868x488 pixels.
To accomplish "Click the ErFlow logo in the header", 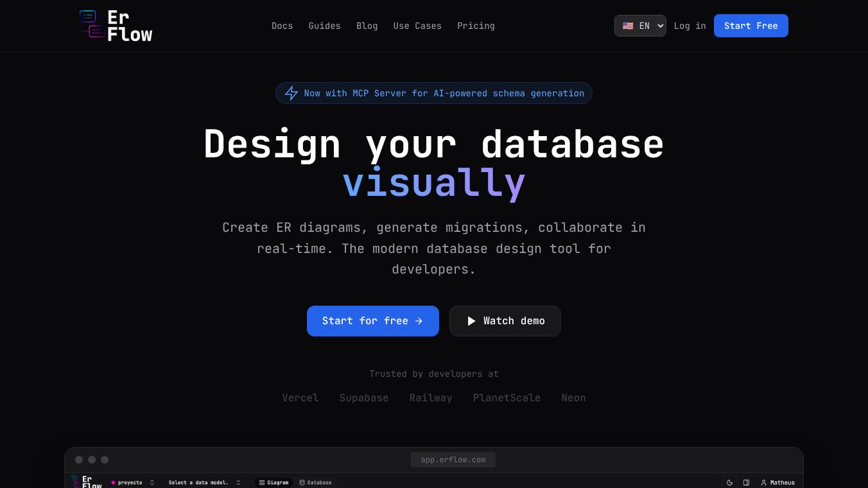I will click(116, 26).
